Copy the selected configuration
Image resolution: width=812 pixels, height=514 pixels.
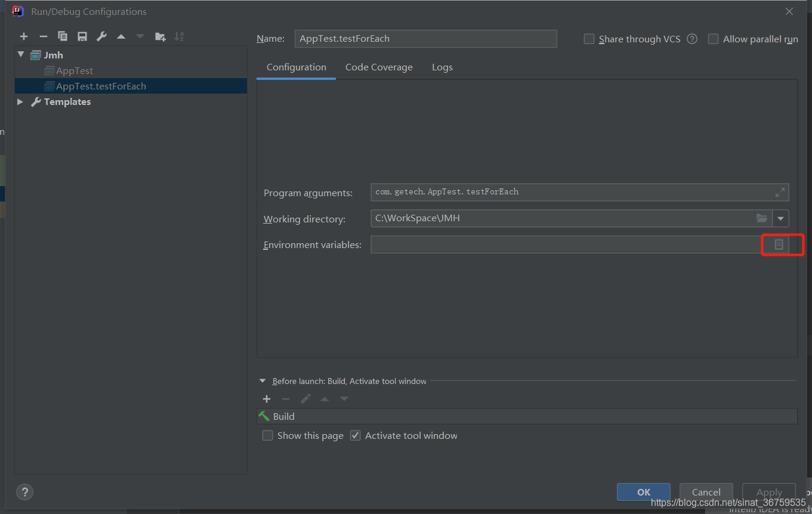point(63,36)
